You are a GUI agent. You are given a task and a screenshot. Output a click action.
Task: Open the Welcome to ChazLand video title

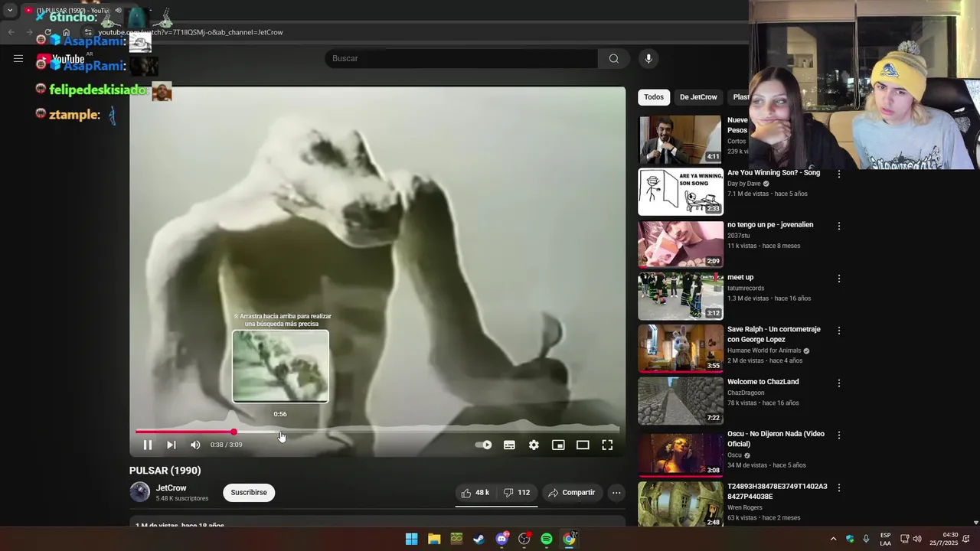(x=763, y=382)
